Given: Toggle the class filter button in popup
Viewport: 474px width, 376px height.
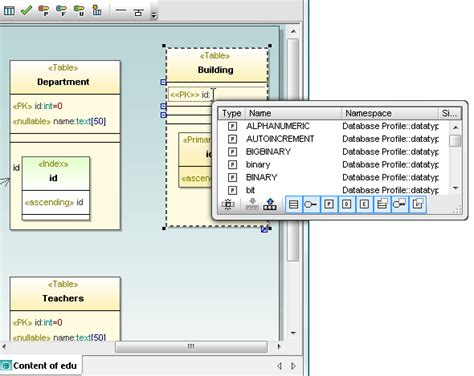Looking at the screenshot, I should tap(293, 204).
